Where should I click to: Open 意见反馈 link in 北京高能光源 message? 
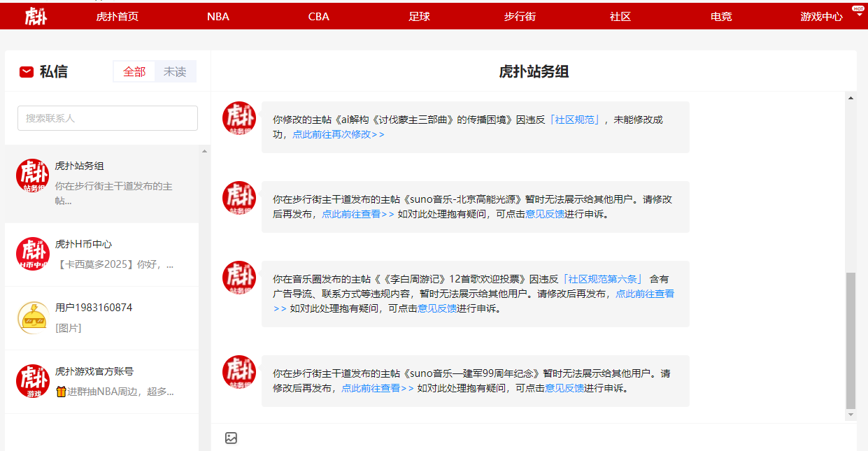[x=545, y=214]
